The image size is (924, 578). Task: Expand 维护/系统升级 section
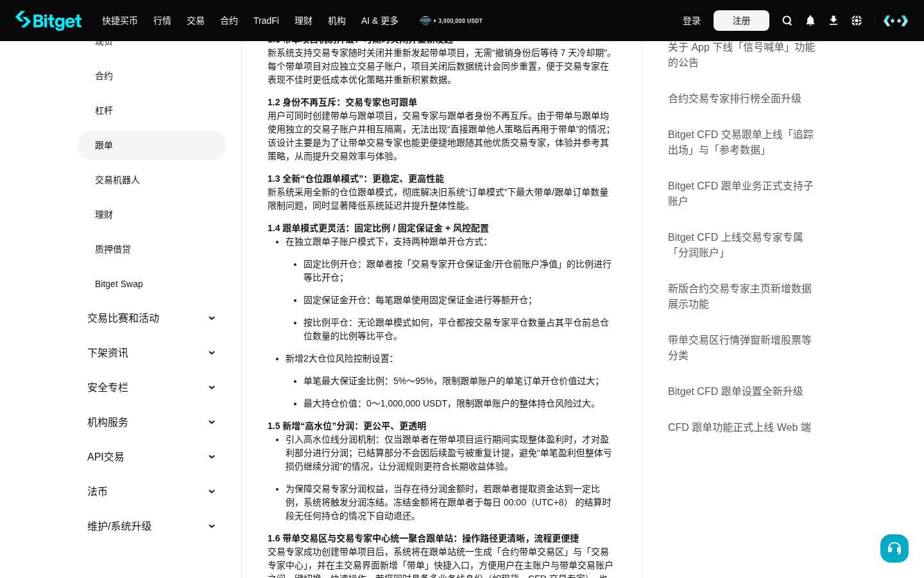[151, 526]
